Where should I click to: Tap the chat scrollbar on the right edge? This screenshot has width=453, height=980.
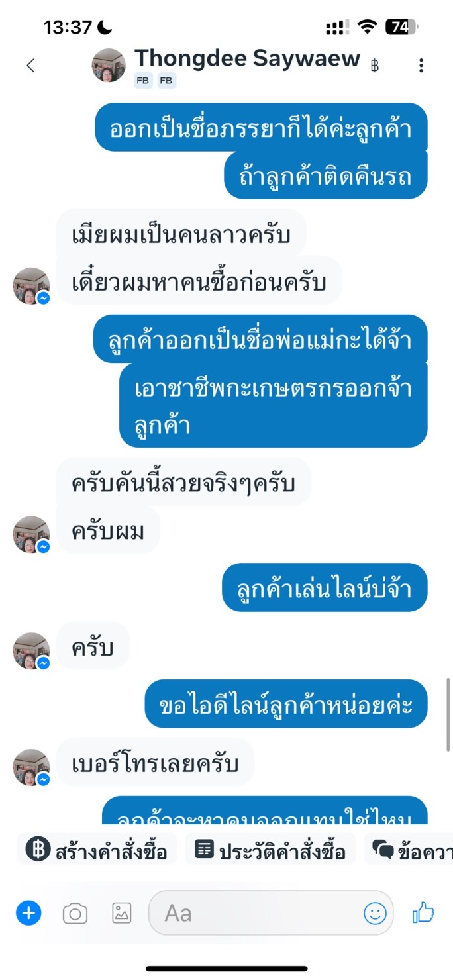(449, 715)
